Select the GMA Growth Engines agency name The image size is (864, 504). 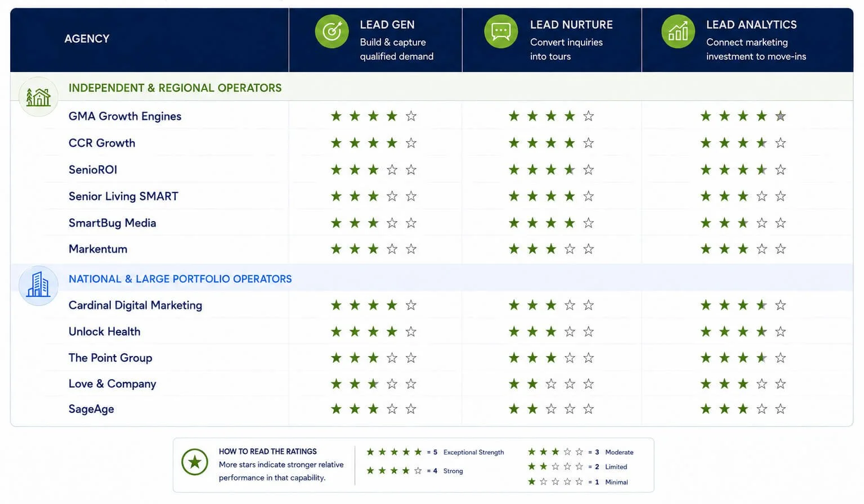pyautogui.click(x=125, y=116)
